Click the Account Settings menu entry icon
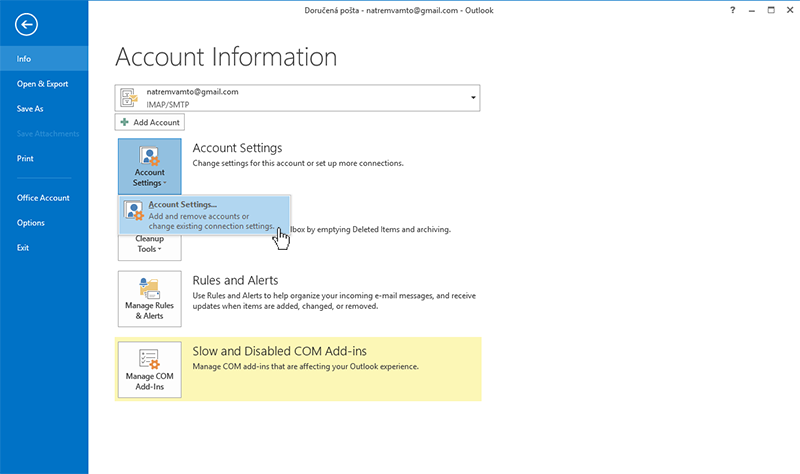The height and width of the screenshot is (474, 800). click(x=134, y=211)
